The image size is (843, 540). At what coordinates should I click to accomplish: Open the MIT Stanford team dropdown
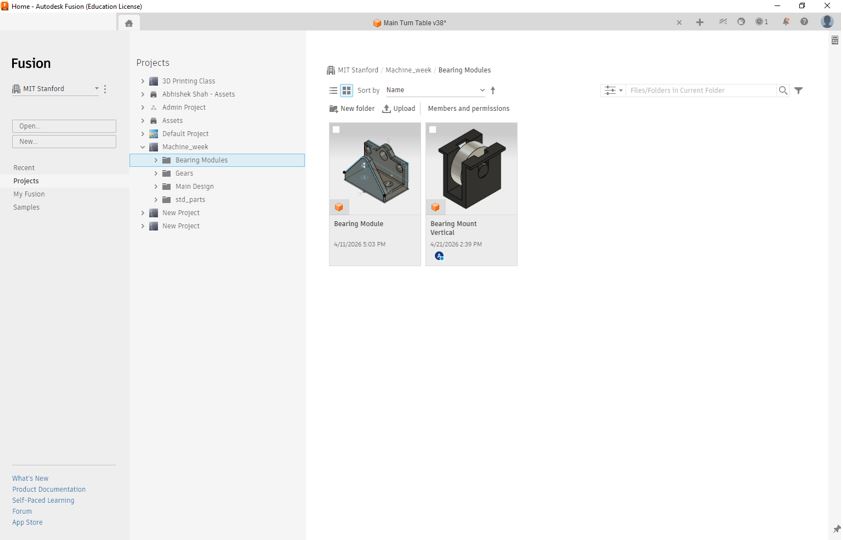click(55, 89)
